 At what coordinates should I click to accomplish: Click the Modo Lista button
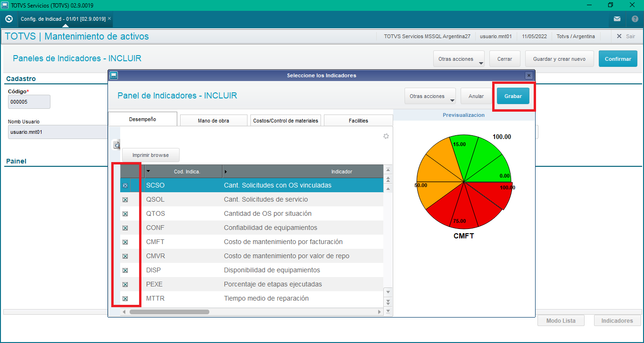pyautogui.click(x=561, y=320)
